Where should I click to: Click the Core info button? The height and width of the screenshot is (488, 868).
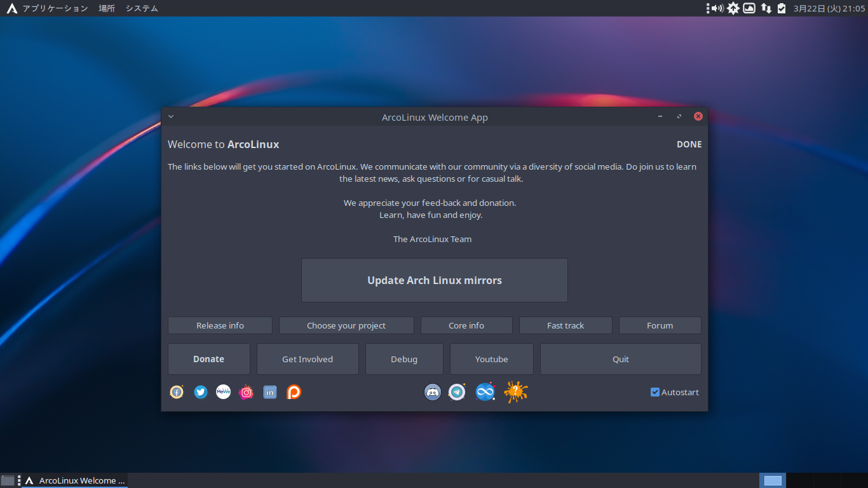tap(466, 325)
